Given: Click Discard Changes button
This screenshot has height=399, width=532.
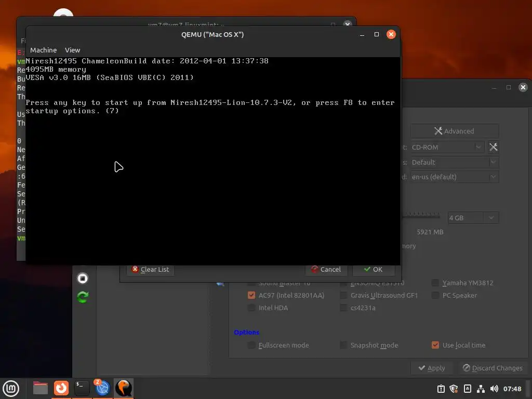Looking at the screenshot, I should pyautogui.click(x=493, y=368).
